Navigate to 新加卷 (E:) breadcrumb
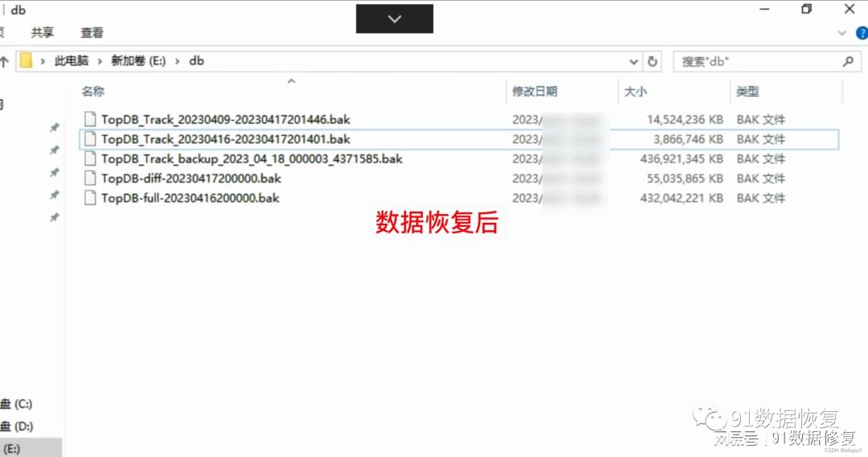The image size is (868, 457). [x=138, y=61]
